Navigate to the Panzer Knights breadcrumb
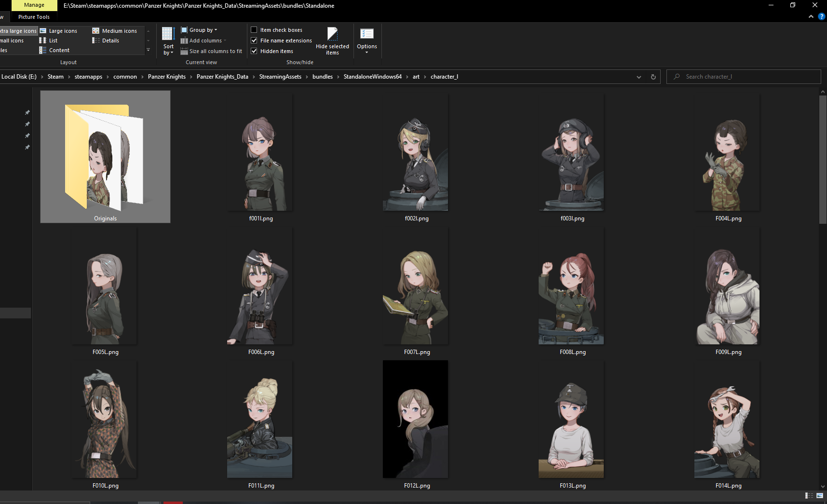Viewport: 827px width, 504px height. [x=166, y=77]
